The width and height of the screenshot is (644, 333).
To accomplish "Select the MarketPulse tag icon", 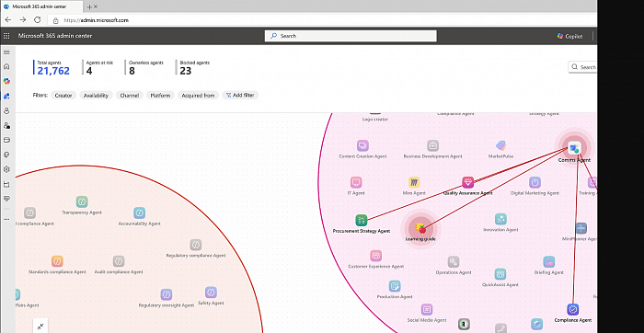I will [x=500, y=145].
